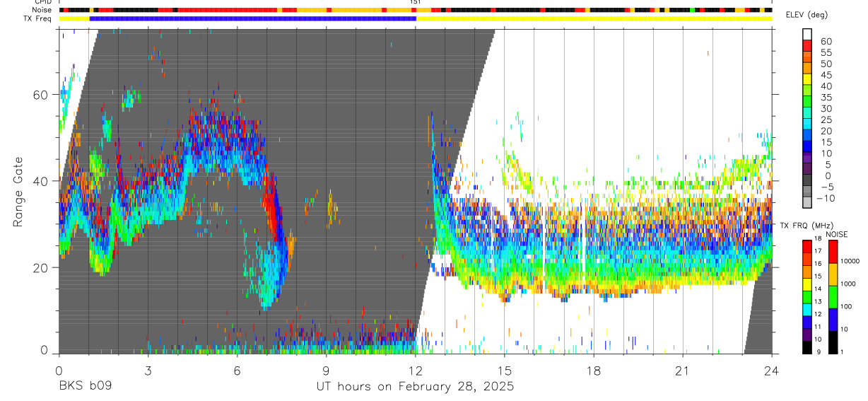The image size is (868, 401).
Task: Select the cyan 12–13 MHz segment of TX FRQ bar
Action: (x=807, y=310)
